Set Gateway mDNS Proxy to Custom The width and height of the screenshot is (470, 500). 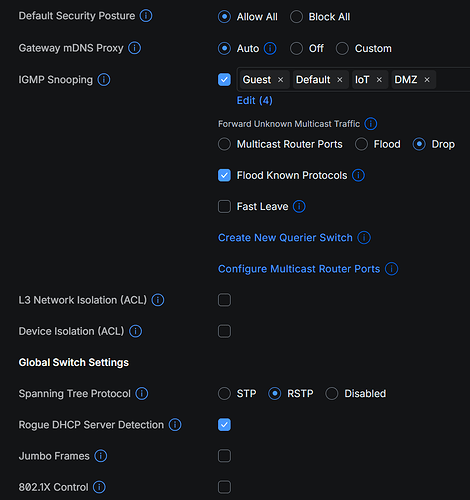coord(342,48)
